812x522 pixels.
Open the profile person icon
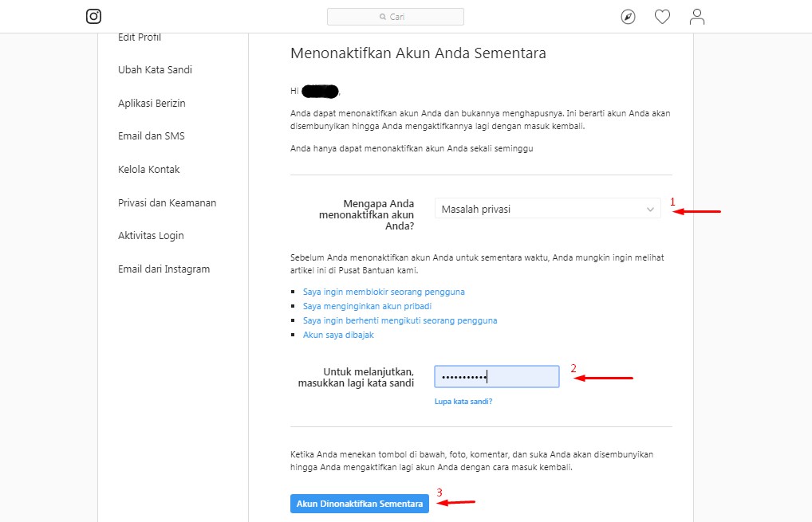pos(697,17)
